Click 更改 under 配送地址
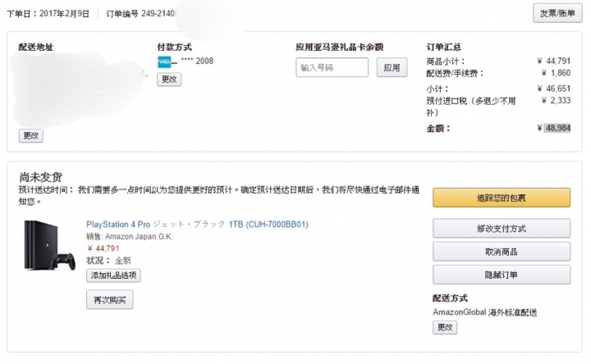 pos(31,135)
